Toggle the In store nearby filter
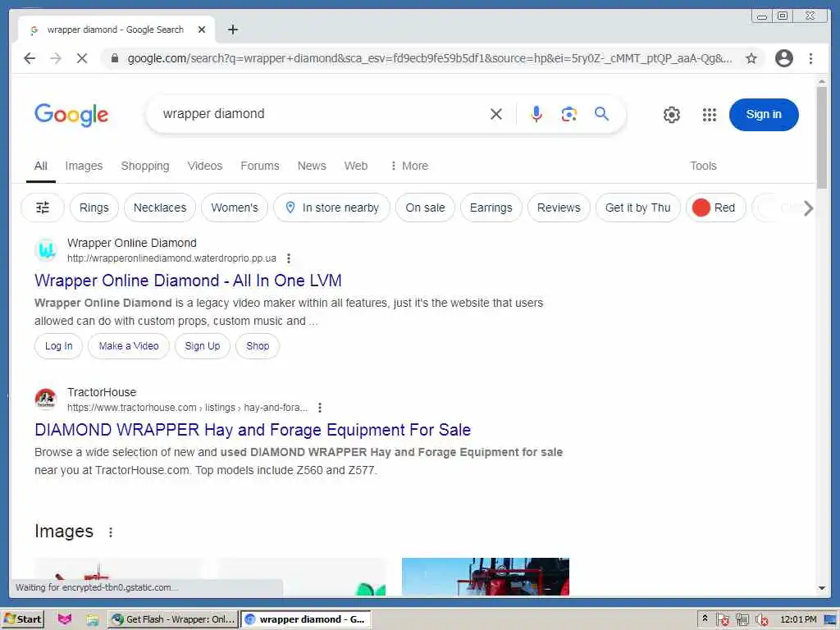 tap(331, 208)
